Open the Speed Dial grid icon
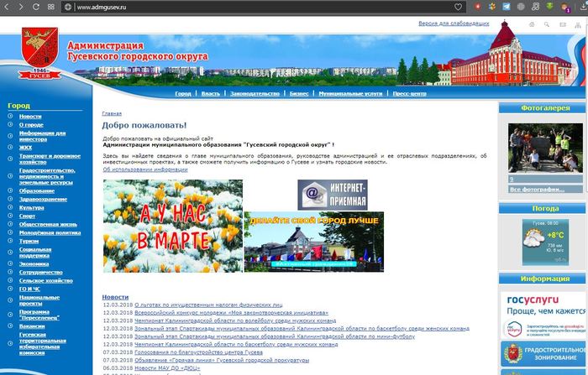Viewport: 588px width, 375px height. pos(52,7)
